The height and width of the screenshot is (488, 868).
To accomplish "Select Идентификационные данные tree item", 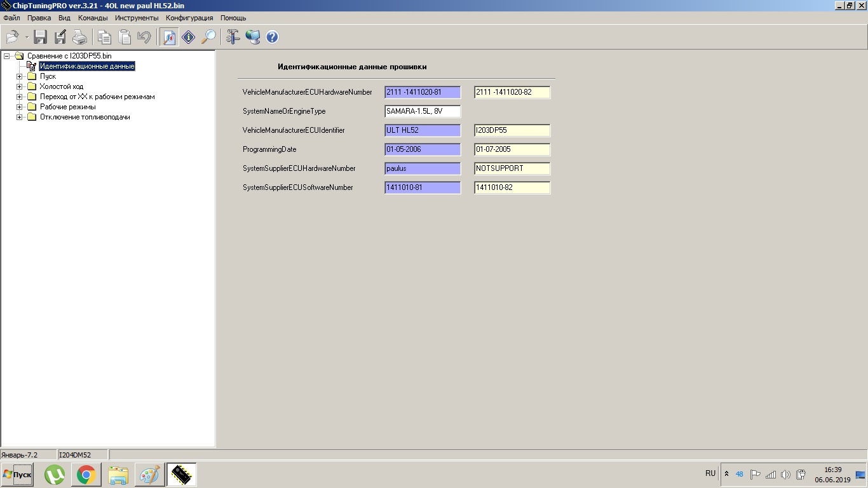I will [87, 66].
